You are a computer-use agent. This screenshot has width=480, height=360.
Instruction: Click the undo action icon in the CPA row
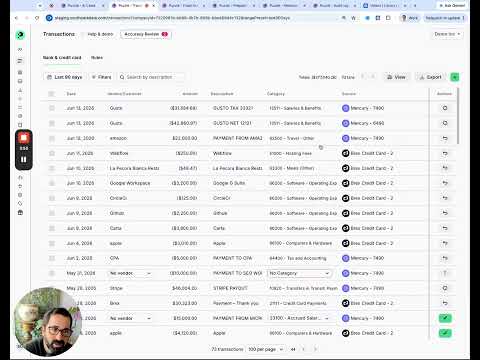point(445,258)
